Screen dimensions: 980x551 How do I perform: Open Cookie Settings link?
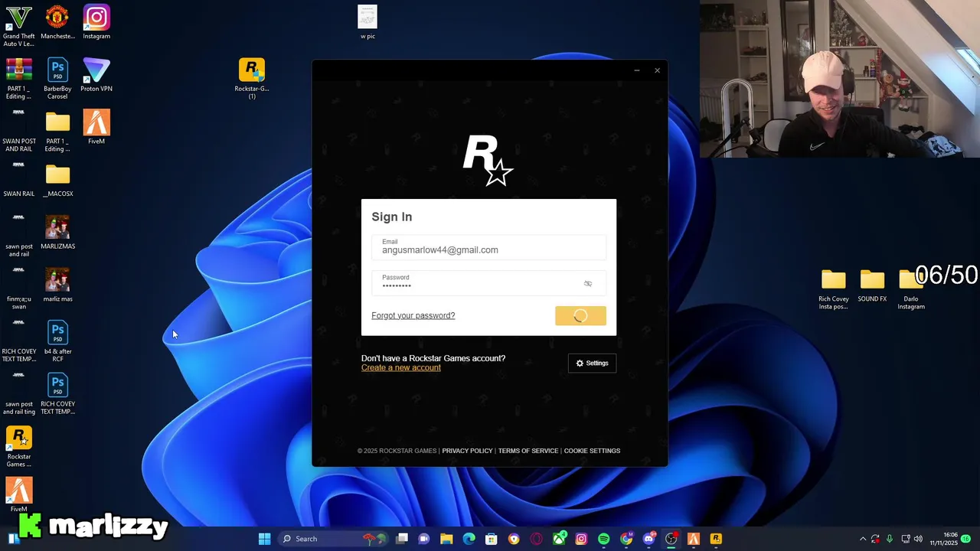(592, 451)
